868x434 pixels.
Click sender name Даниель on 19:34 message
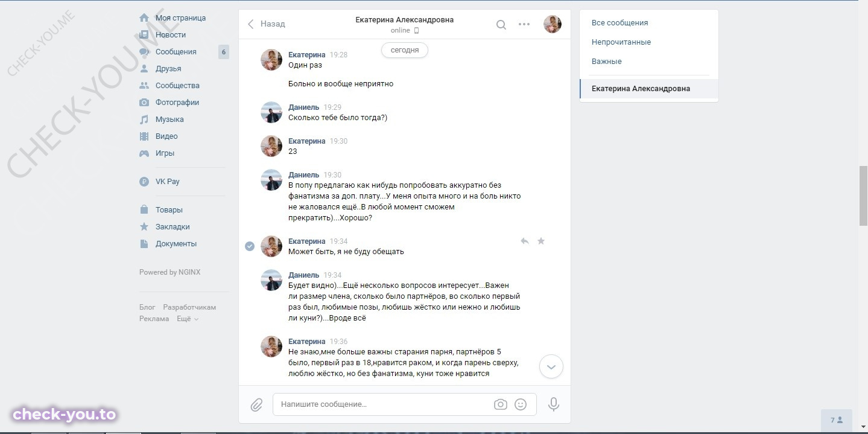click(304, 275)
